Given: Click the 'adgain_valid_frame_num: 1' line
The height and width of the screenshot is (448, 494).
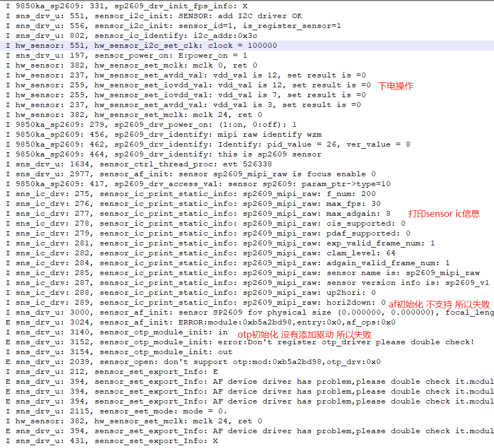Looking at the screenshot, I should (228, 263).
